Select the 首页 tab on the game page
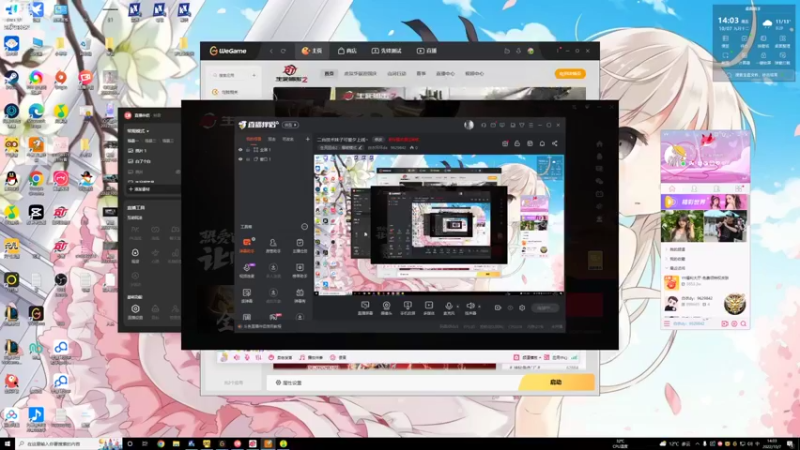The width and height of the screenshot is (800, 450). tap(329, 73)
